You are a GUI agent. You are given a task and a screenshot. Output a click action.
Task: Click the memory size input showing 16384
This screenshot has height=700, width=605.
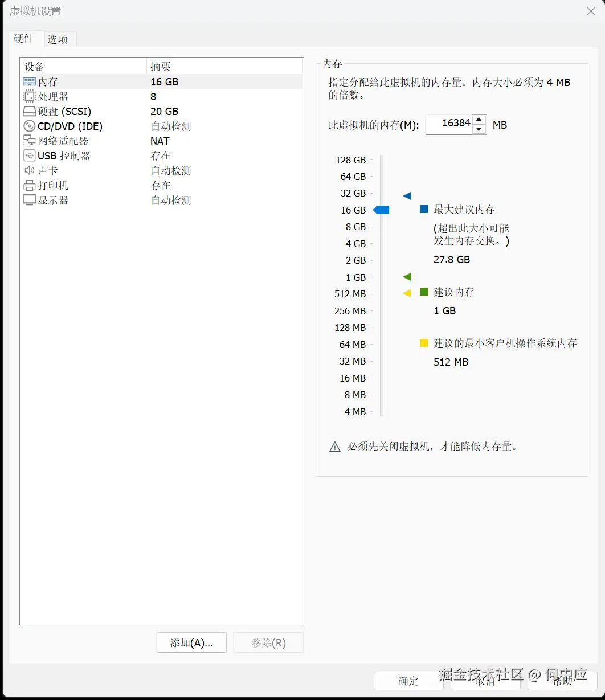pos(450,124)
